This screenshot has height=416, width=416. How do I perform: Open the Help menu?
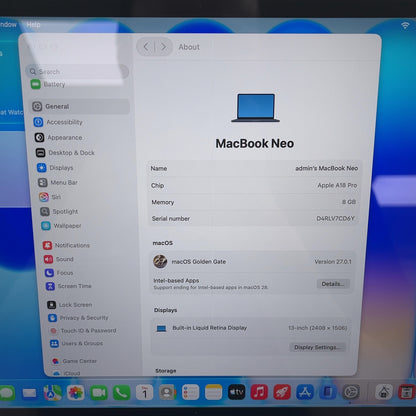(33, 25)
